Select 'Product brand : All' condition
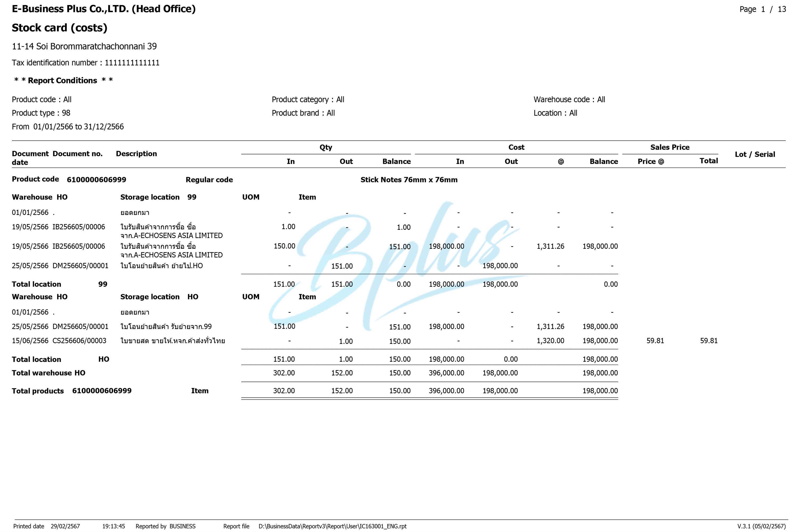799x532 pixels. [x=303, y=113]
